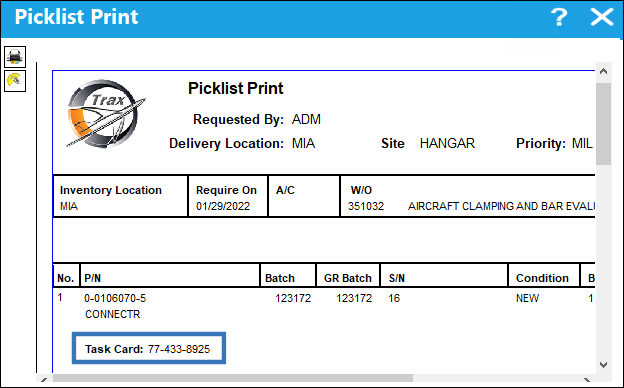Click the Picklist Print report heading
This screenshot has height=388, width=624.
coord(236,88)
